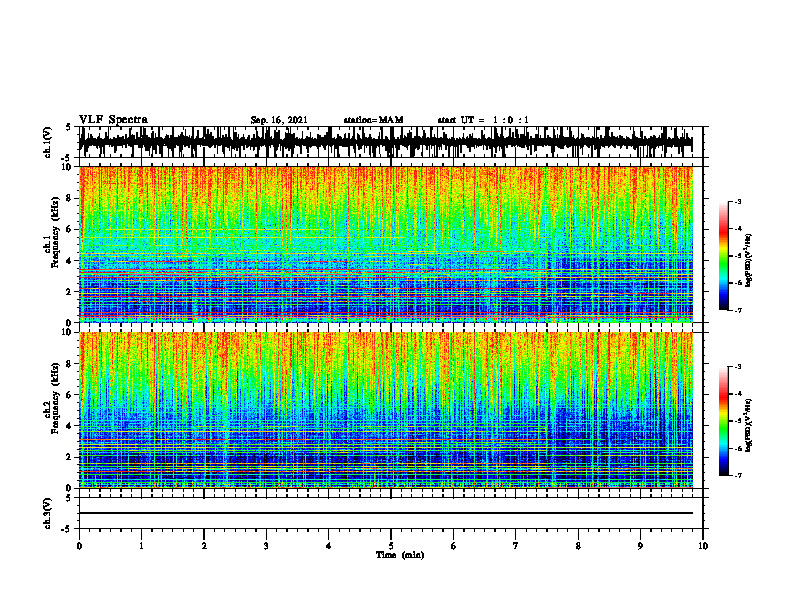Click the "4" kHz tick on ch.2 axis
Screen dimensions: 792x612
[x=71, y=426]
